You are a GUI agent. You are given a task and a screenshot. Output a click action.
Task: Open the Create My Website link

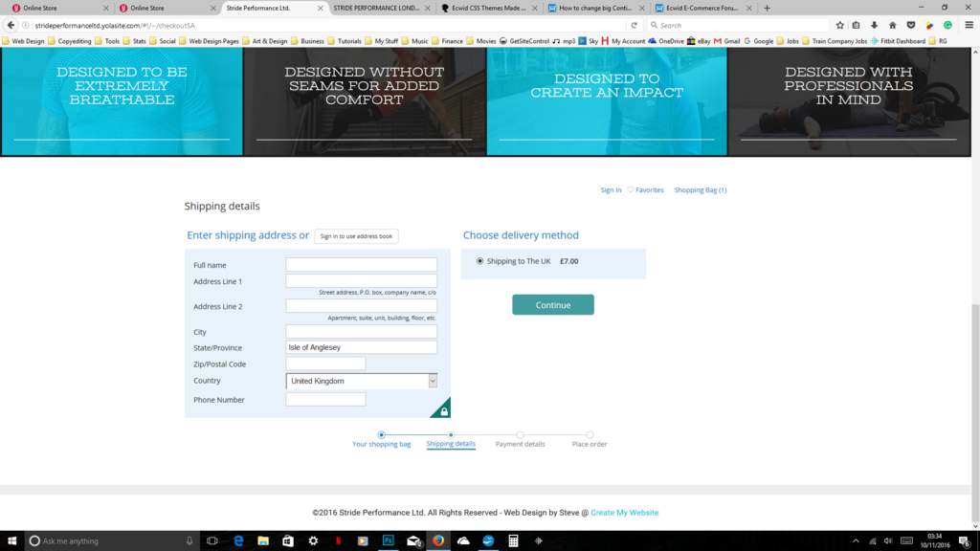tap(624, 513)
